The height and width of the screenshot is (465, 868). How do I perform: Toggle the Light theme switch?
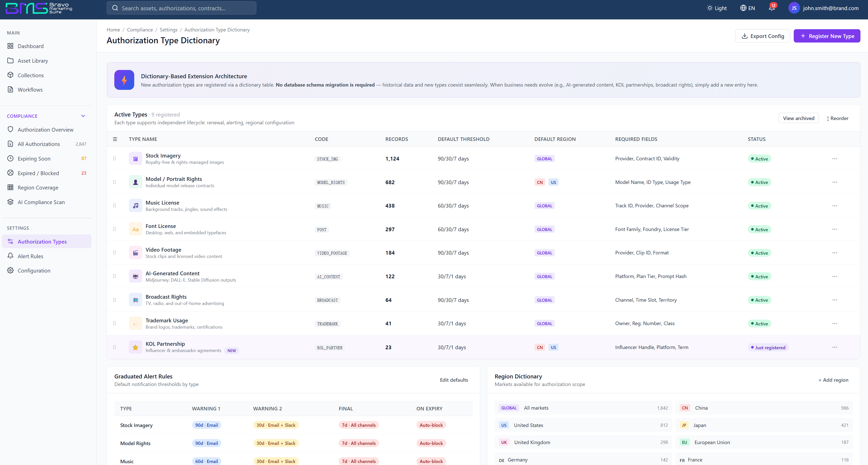coord(717,8)
